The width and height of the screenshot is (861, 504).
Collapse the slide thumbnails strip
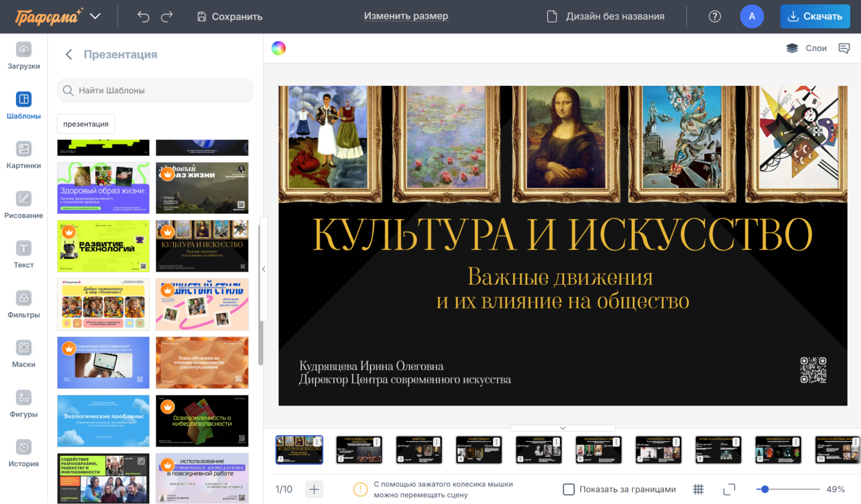tap(563, 428)
